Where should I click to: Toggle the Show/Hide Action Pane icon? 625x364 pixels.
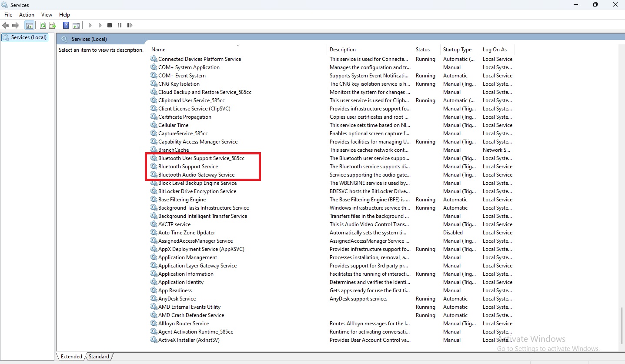tap(76, 26)
